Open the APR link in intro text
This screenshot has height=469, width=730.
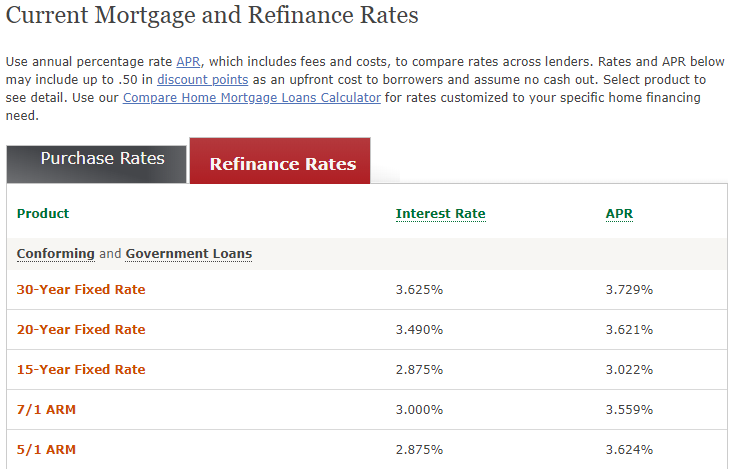point(188,61)
